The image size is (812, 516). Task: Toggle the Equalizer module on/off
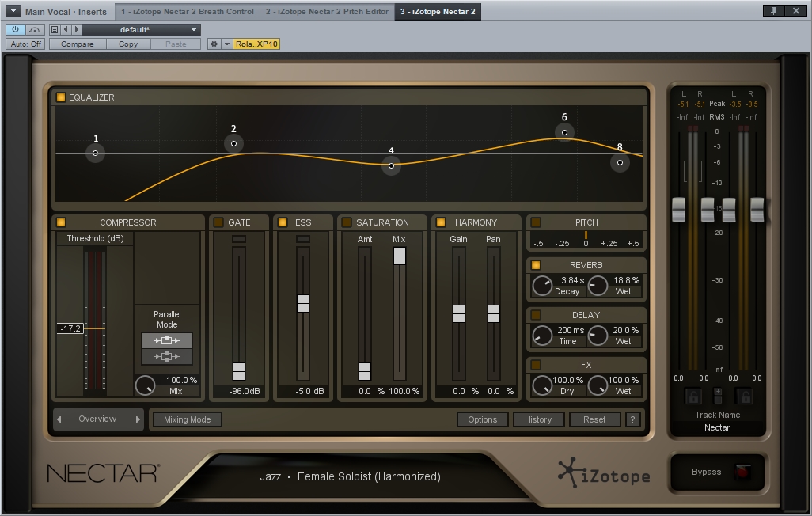[61, 97]
